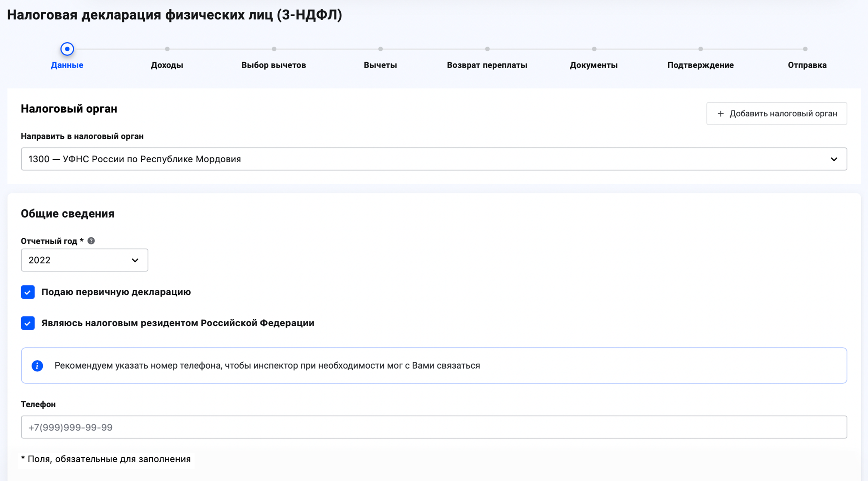
Task: Click the Вычеты step dot
Action: click(x=380, y=49)
